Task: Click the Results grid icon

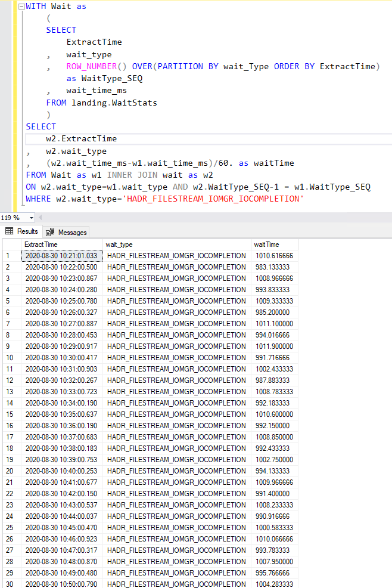Action: click(10, 231)
